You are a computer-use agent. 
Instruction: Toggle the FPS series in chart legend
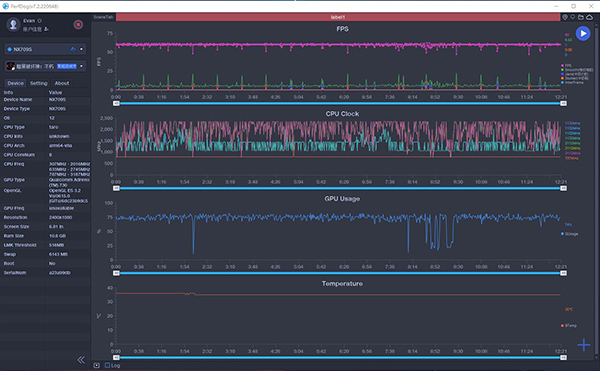click(x=567, y=65)
